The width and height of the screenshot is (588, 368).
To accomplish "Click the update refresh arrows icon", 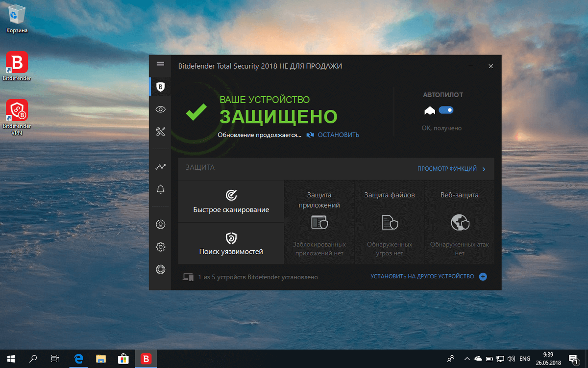I will 310,135.
